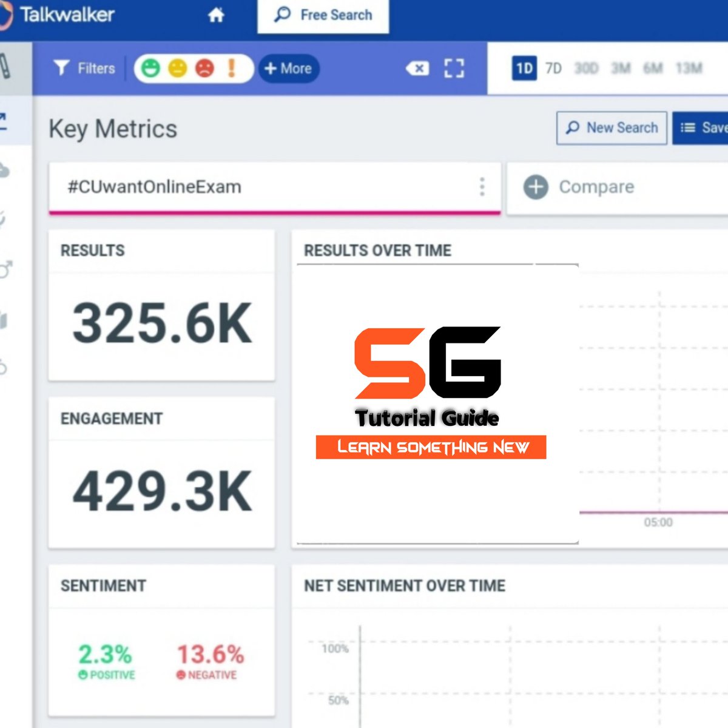Click the #CUwantOnlineExam search topic field
The height and width of the screenshot is (728, 728).
[275, 187]
